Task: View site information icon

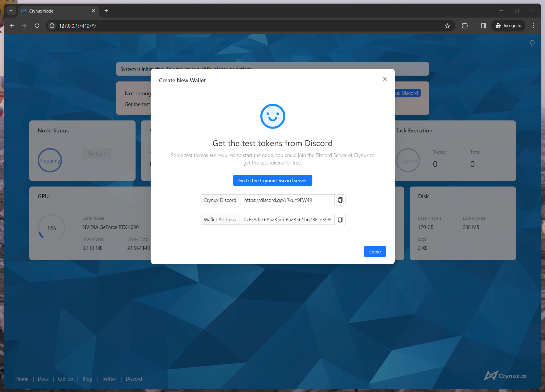Action: (x=52, y=26)
